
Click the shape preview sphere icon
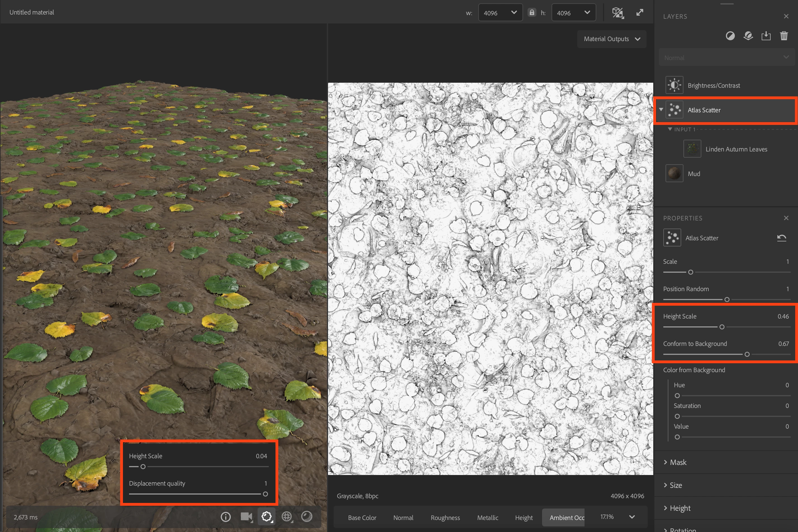pyautogui.click(x=307, y=517)
